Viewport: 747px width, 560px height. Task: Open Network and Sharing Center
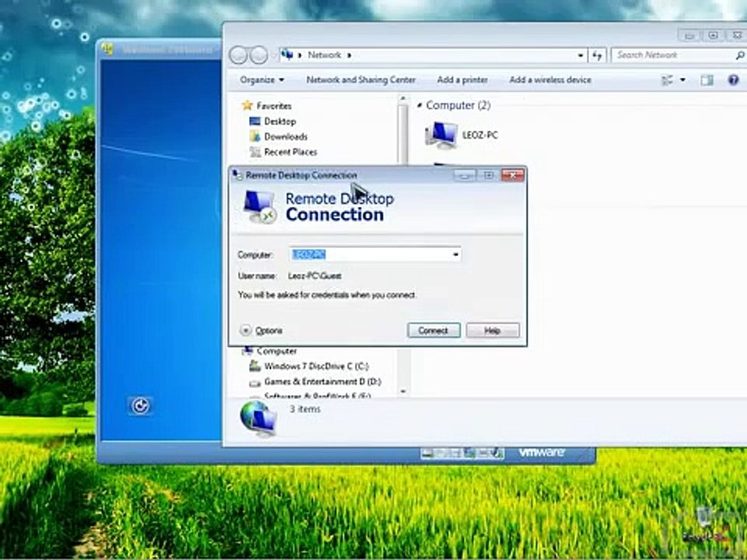tap(360, 79)
